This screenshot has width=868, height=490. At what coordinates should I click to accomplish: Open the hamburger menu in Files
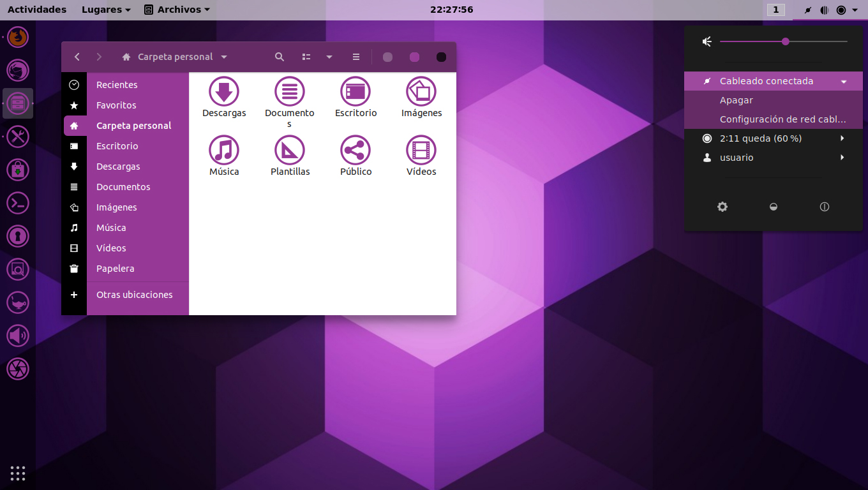(x=356, y=57)
